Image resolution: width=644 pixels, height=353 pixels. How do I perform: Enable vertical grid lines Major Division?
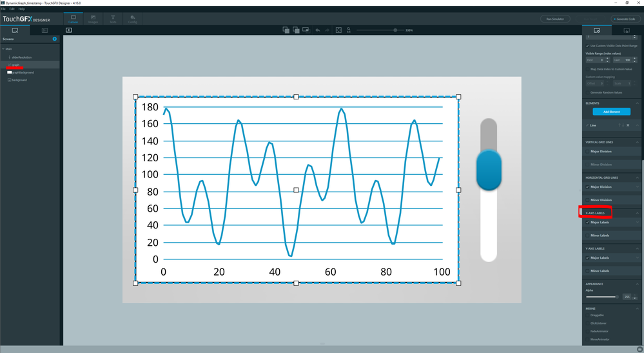click(x=587, y=152)
